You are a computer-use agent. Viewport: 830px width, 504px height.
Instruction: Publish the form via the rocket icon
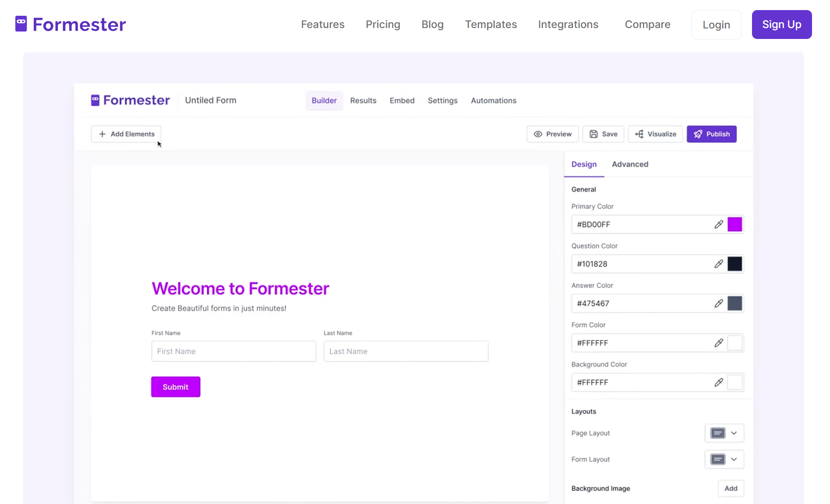698,134
